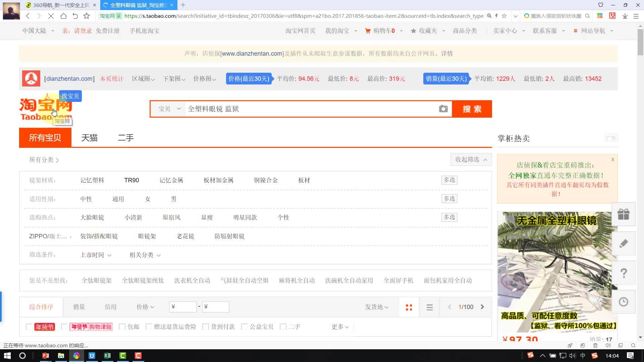Screen dimensions: 644x362
Task: Switch to list view layout icon
Action: pos(429,307)
